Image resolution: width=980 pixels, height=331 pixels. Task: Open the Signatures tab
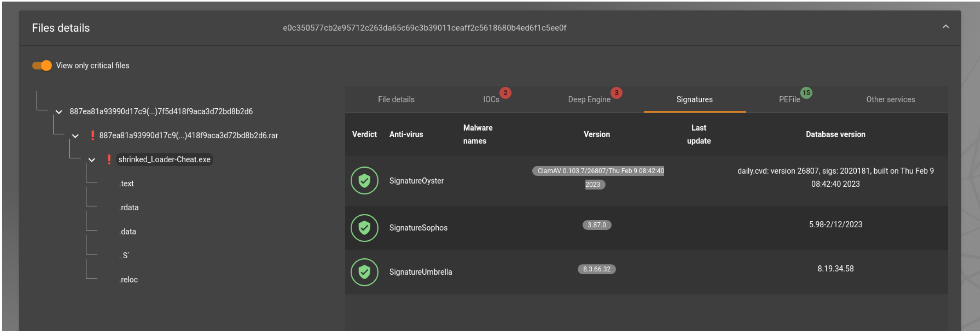695,99
